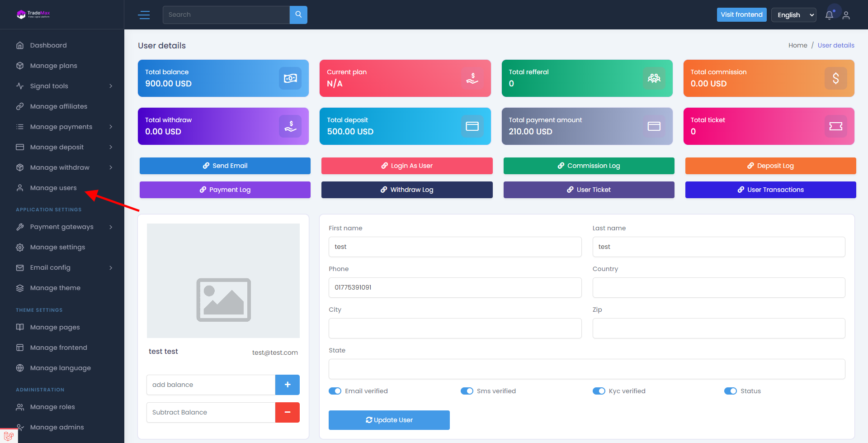The image size is (868, 443).
Task: Click the hamburger menu icon
Action: click(144, 15)
